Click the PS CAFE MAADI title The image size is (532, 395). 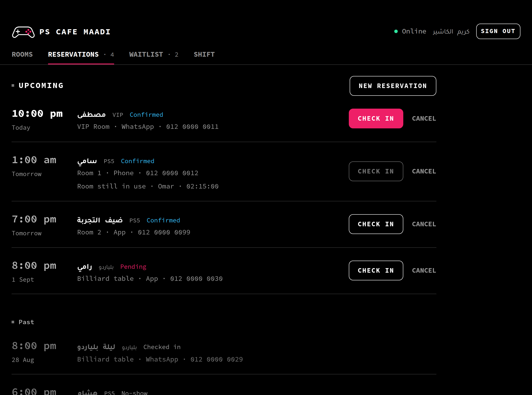[x=75, y=32]
